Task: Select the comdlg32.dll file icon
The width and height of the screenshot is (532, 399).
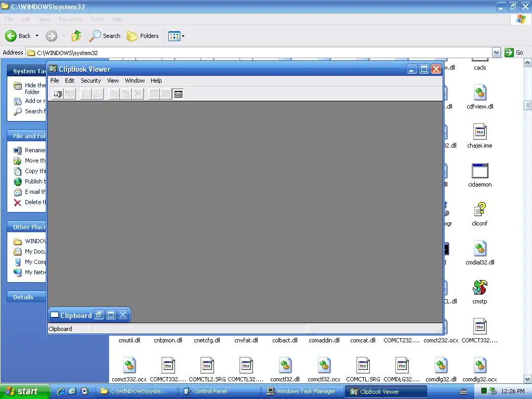Action: pyautogui.click(x=441, y=365)
